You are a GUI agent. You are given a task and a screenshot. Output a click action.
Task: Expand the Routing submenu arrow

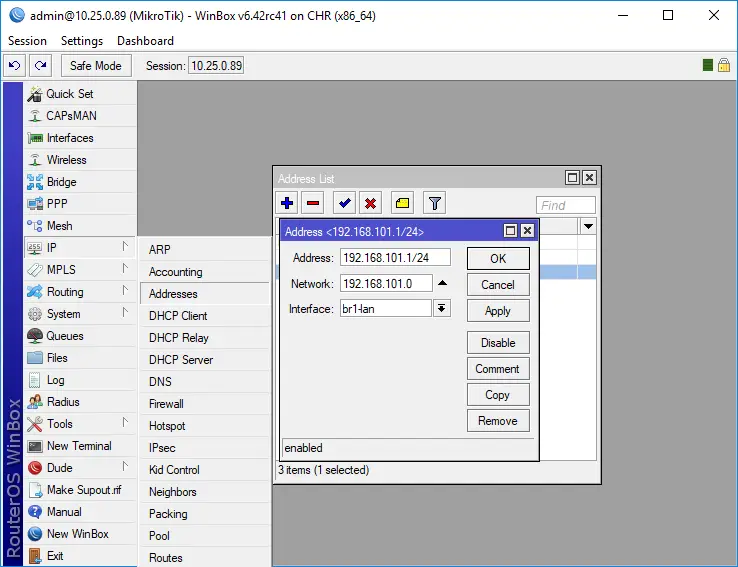[125, 291]
